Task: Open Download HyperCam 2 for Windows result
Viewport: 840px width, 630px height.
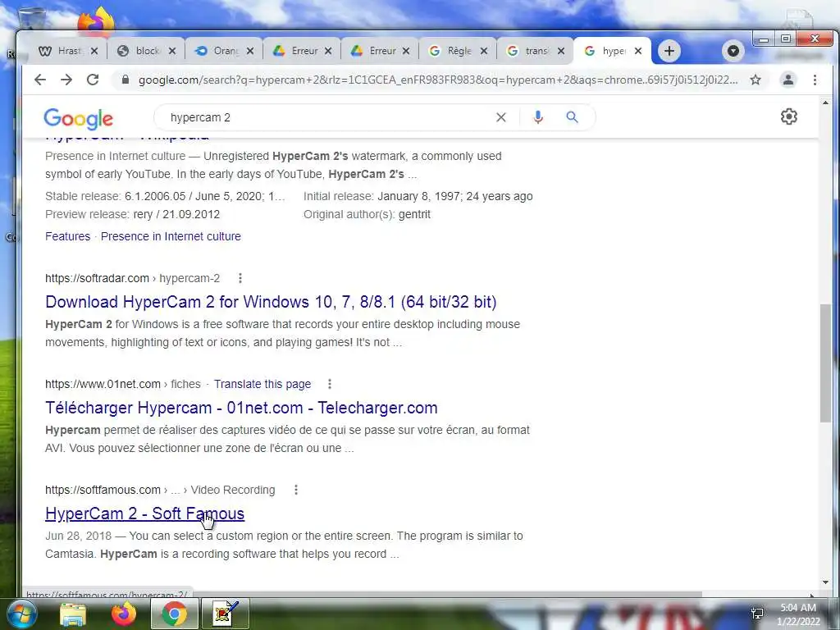Action: point(271,302)
